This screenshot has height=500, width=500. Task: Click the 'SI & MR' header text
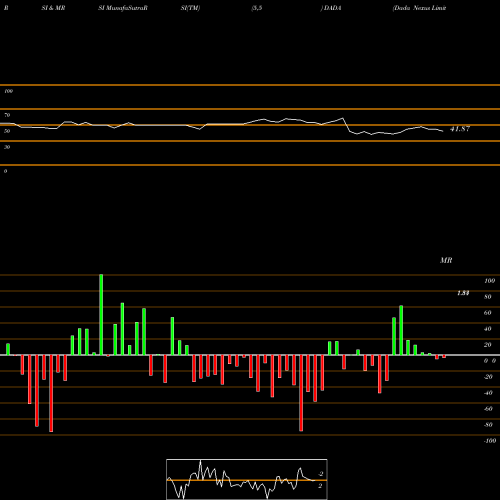point(53,8)
